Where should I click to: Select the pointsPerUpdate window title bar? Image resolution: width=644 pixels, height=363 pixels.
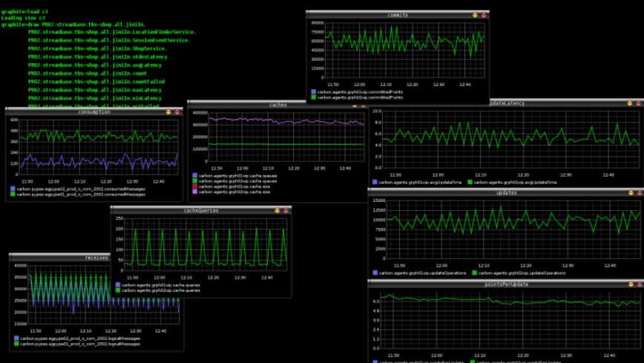[506, 284]
